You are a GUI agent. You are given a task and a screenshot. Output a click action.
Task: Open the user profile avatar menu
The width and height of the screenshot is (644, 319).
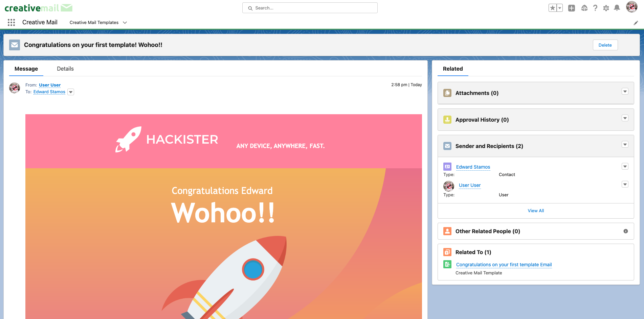pyautogui.click(x=631, y=7)
